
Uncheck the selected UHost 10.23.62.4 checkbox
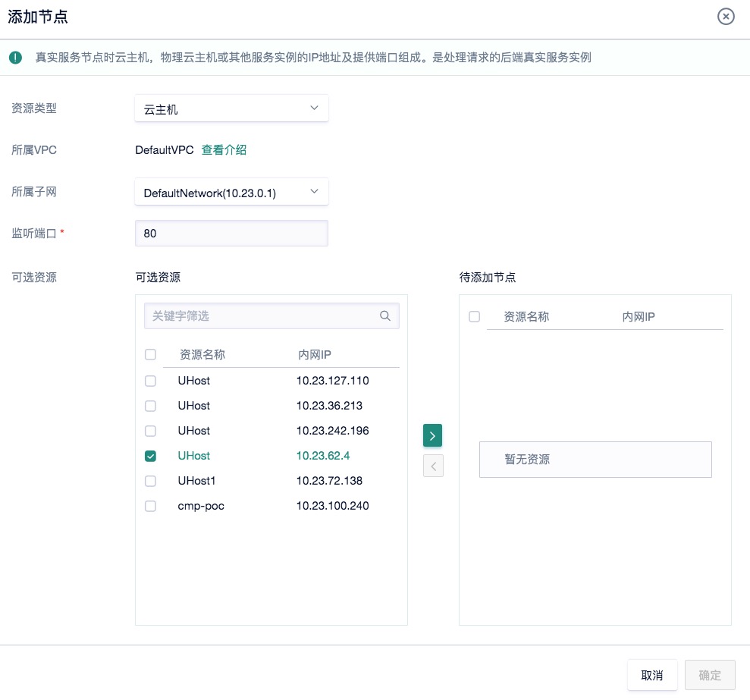tap(150, 456)
